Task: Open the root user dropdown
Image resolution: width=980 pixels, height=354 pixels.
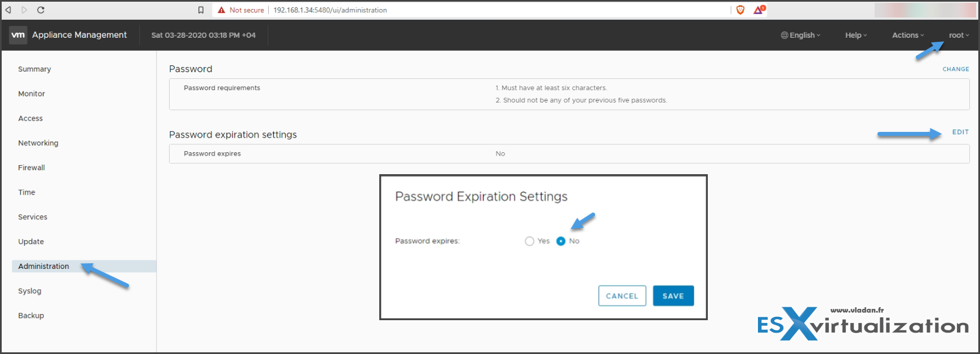Action: pyautogui.click(x=959, y=35)
